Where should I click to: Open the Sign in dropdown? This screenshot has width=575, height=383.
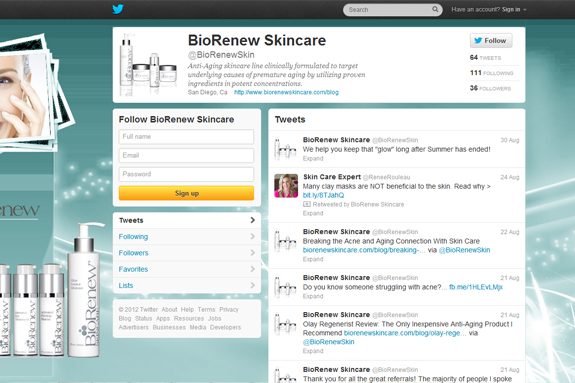[x=514, y=10]
